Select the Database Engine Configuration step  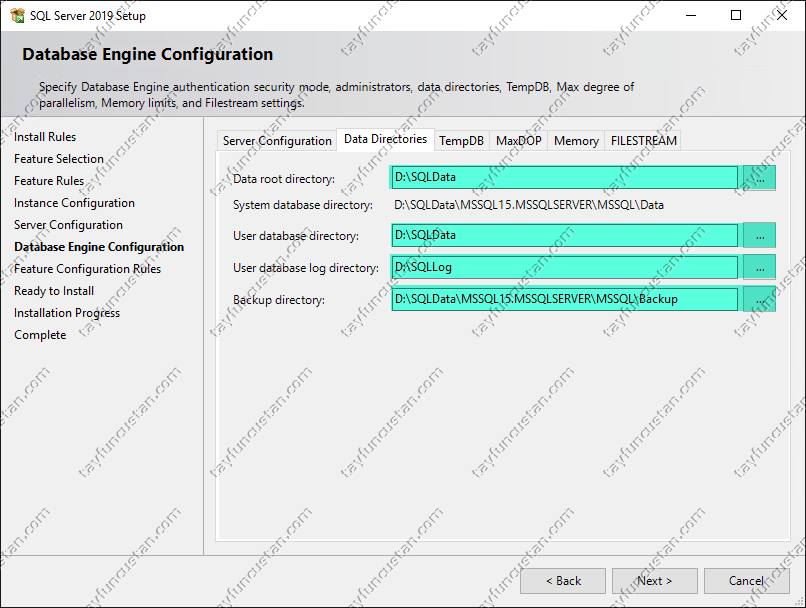coord(99,247)
